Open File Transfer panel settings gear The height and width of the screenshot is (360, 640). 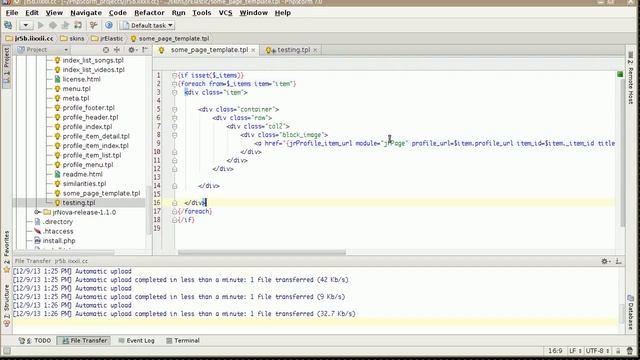(605, 261)
